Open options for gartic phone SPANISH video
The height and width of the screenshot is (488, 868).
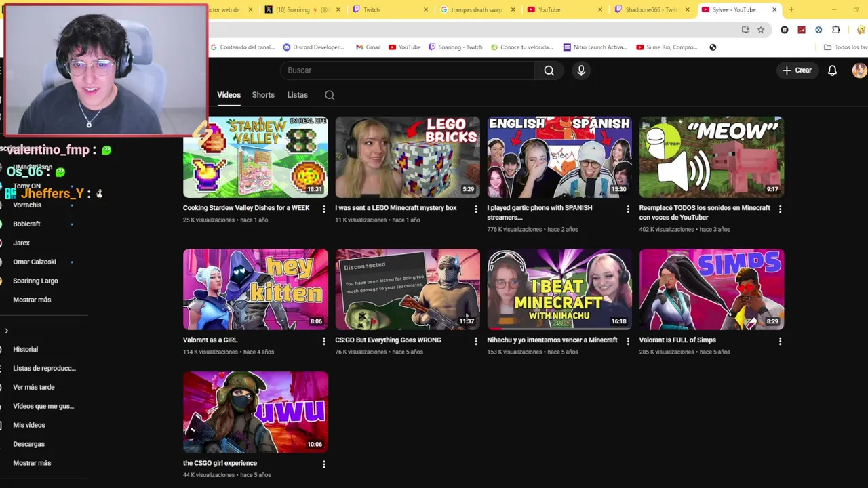(627, 209)
